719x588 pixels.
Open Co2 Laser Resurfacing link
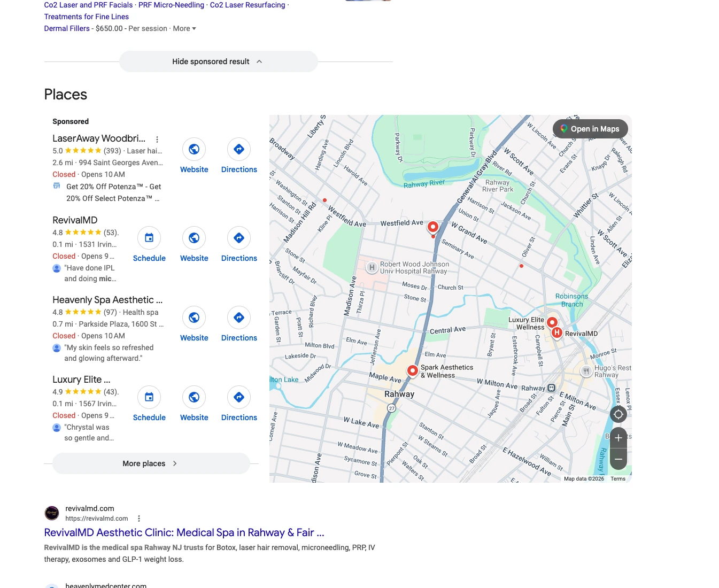click(x=248, y=5)
